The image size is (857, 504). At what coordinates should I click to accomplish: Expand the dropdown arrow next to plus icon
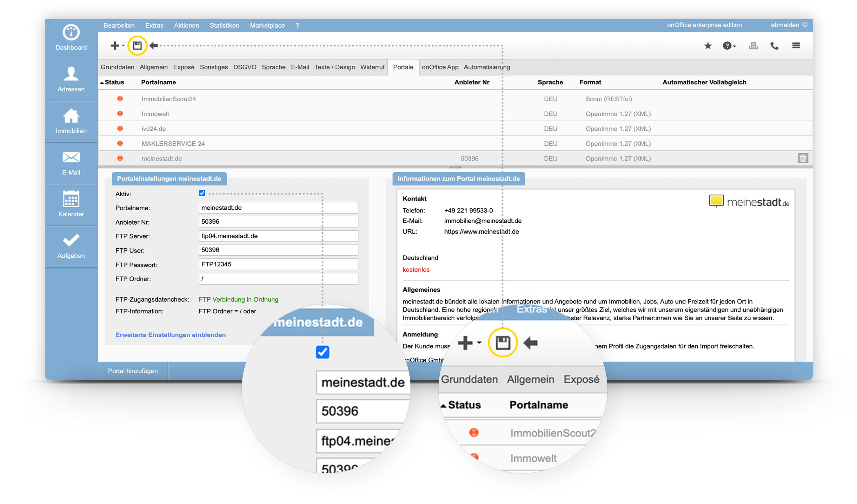coord(123,46)
